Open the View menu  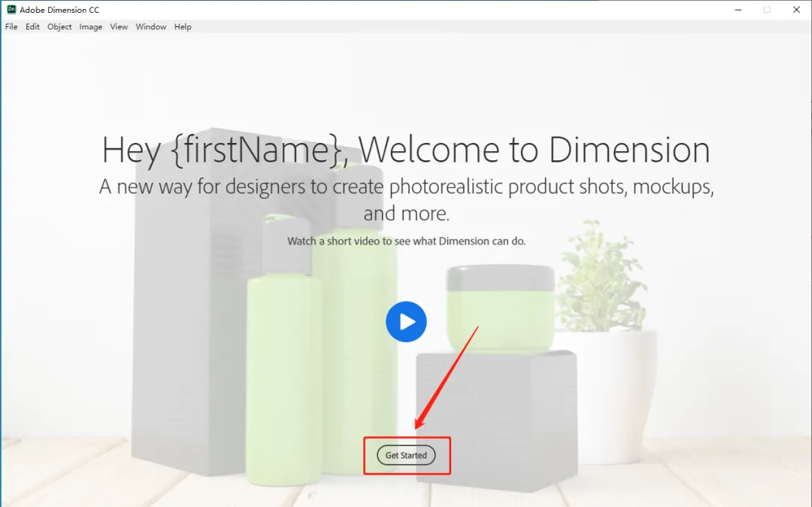(119, 27)
